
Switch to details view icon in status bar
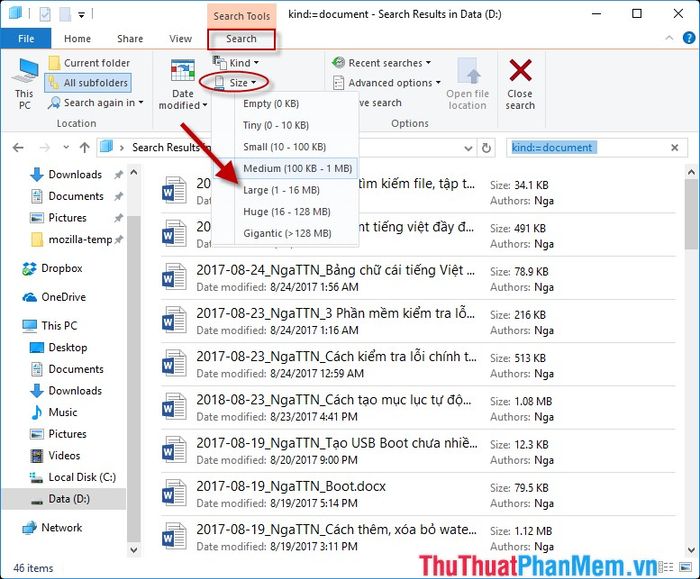point(668,567)
